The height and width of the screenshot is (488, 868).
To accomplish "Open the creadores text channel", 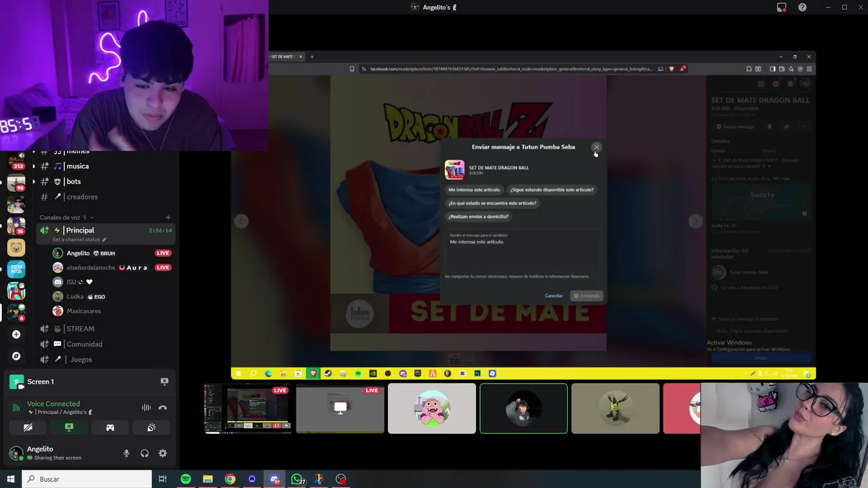I will click(x=82, y=197).
